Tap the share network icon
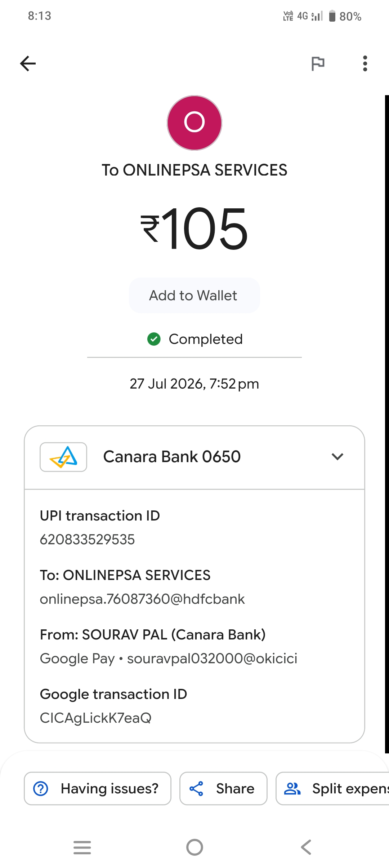389x868 pixels. tap(196, 788)
